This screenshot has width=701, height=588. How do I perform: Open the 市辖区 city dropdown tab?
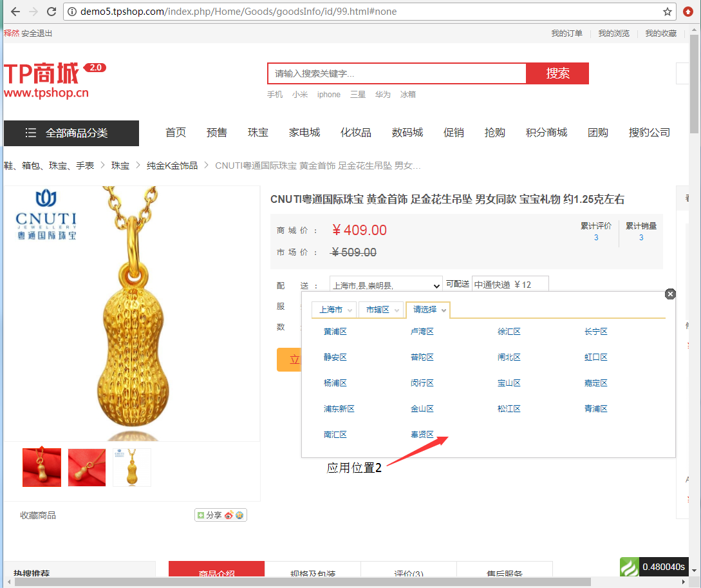pyautogui.click(x=381, y=310)
